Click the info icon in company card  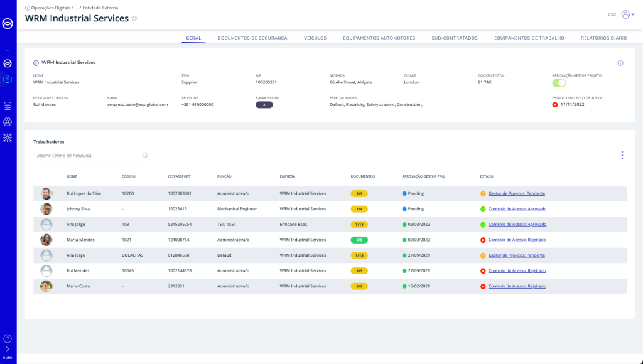pyautogui.click(x=620, y=63)
